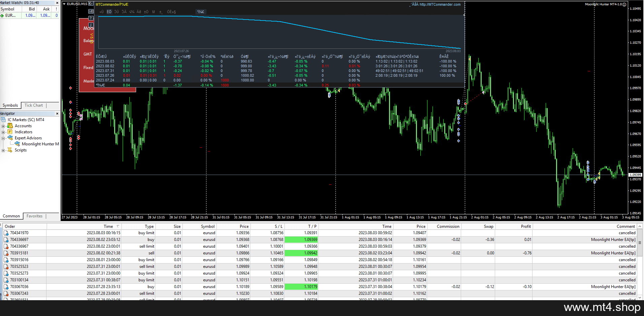Expand the Accounts tree node

[3, 126]
